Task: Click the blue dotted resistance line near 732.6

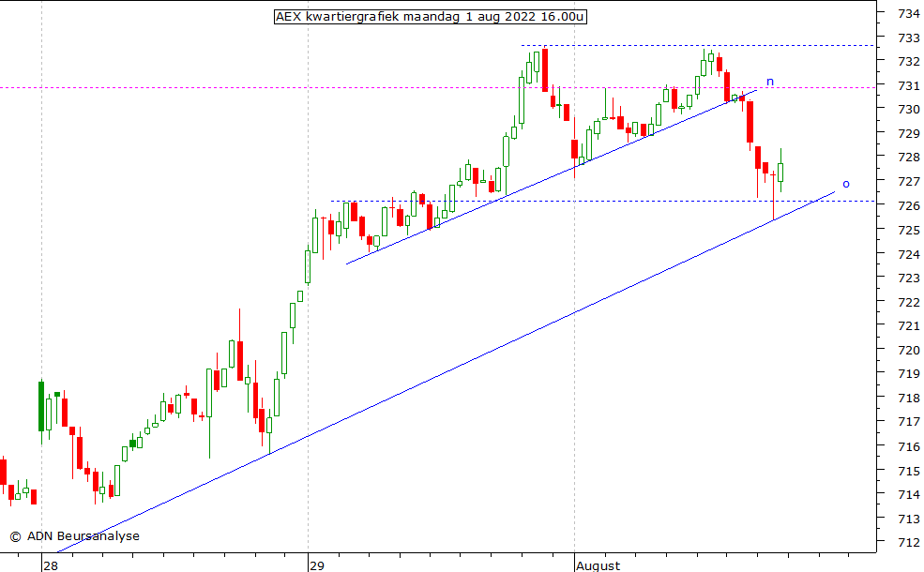Action: [x=657, y=45]
